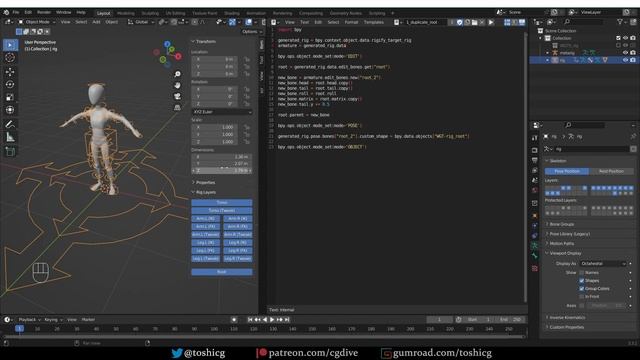640x360 pixels.
Task: Toggle the show overlays button
Action: [x=249, y=22]
